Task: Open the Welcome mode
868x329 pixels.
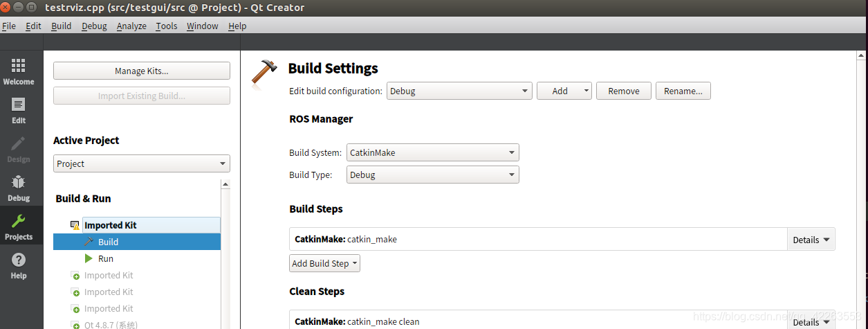Action: 19,72
